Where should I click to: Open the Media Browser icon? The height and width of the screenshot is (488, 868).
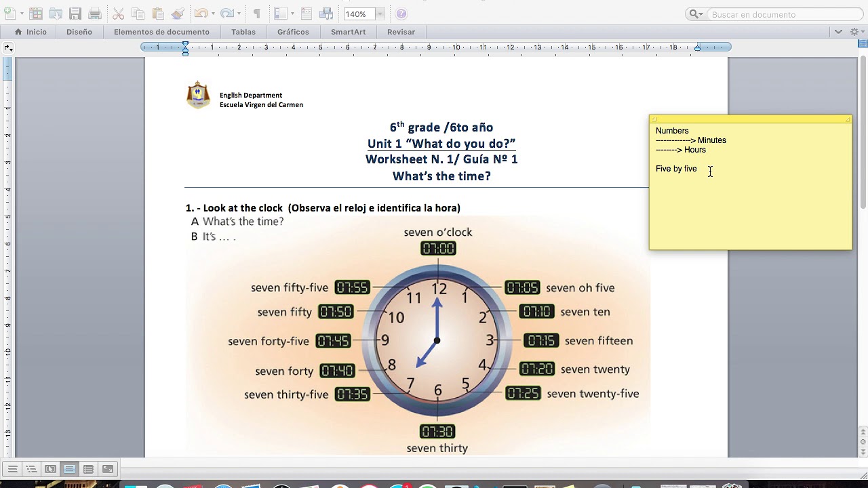tap(326, 14)
